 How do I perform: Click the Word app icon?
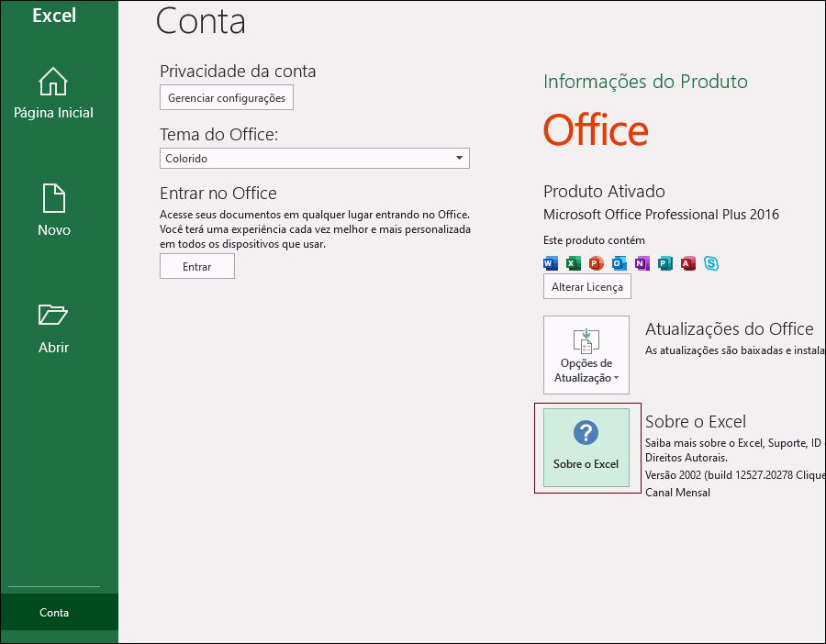click(x=551, y=262)
